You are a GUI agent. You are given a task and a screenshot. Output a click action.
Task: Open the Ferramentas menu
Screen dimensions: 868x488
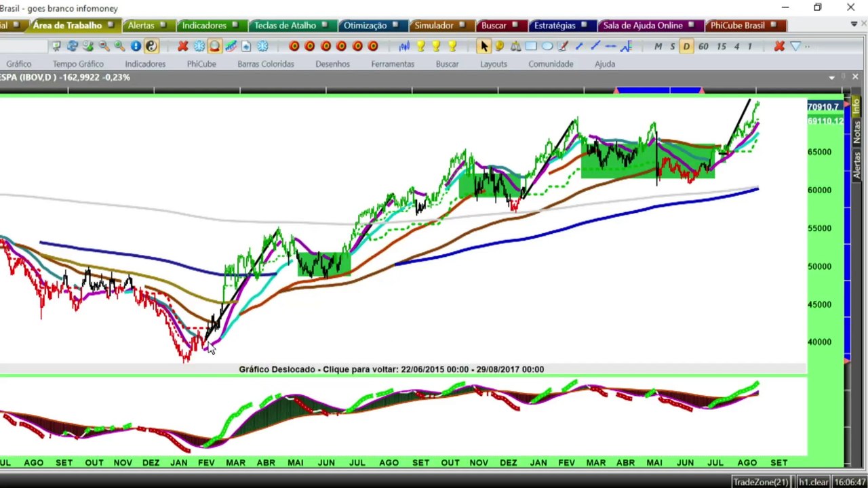(x=393, y=64)
